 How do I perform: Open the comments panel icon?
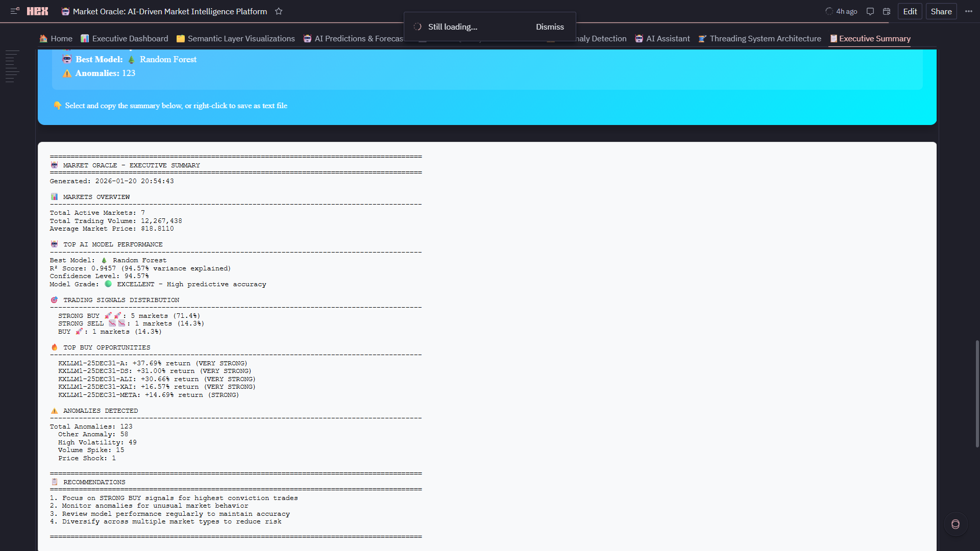(870, 11)
